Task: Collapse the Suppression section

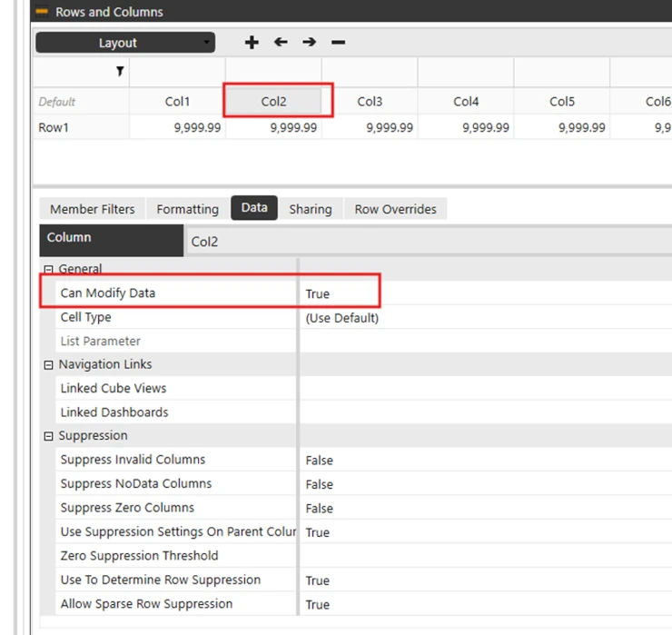Action: [x=48, y=436]
